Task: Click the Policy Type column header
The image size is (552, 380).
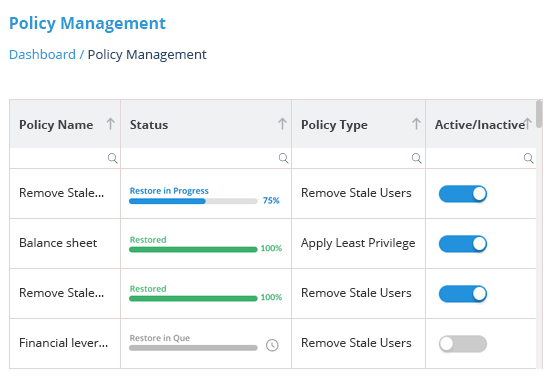Action: tap(358, 124)
